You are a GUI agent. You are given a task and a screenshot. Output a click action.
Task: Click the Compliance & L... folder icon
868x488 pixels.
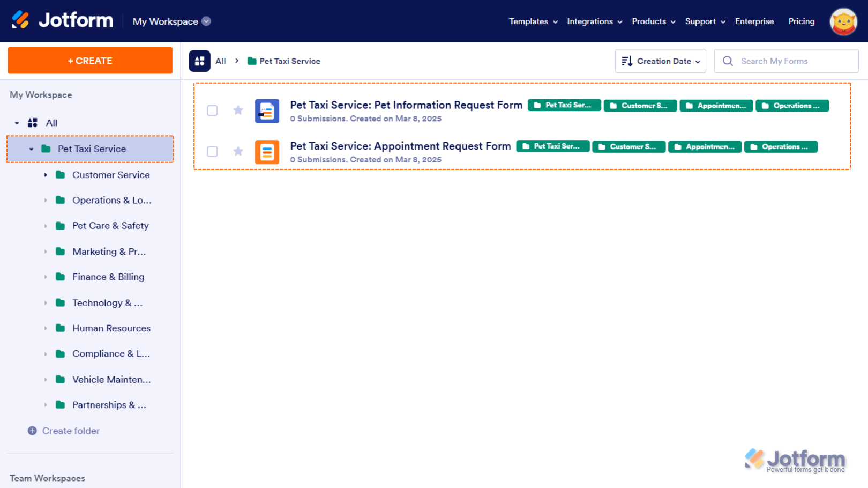61,354
